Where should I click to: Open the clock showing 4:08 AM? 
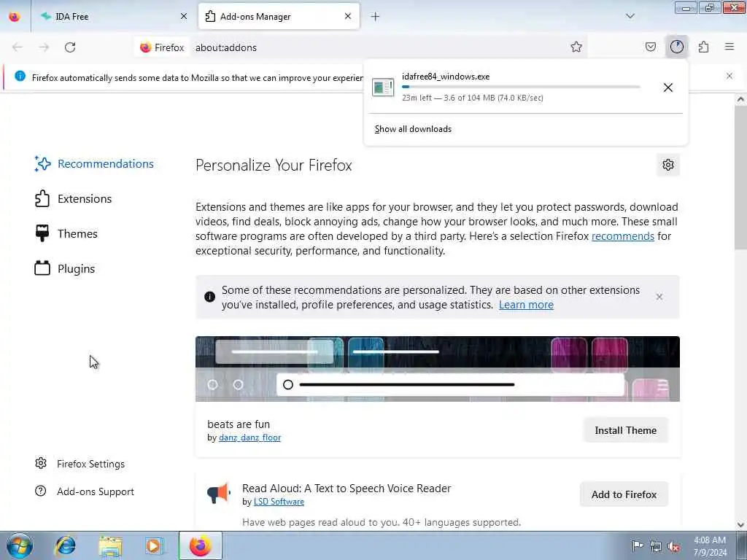(710, 546)
